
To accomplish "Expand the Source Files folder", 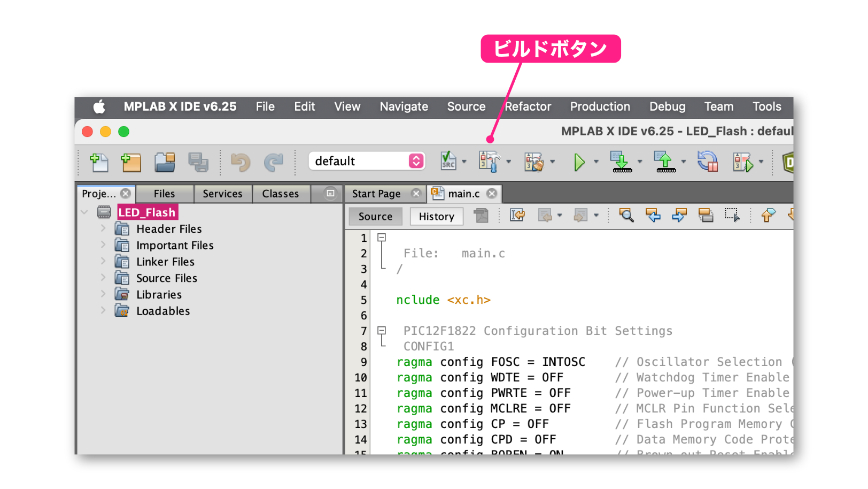I will pyautogui.click(x=103, y=278).
